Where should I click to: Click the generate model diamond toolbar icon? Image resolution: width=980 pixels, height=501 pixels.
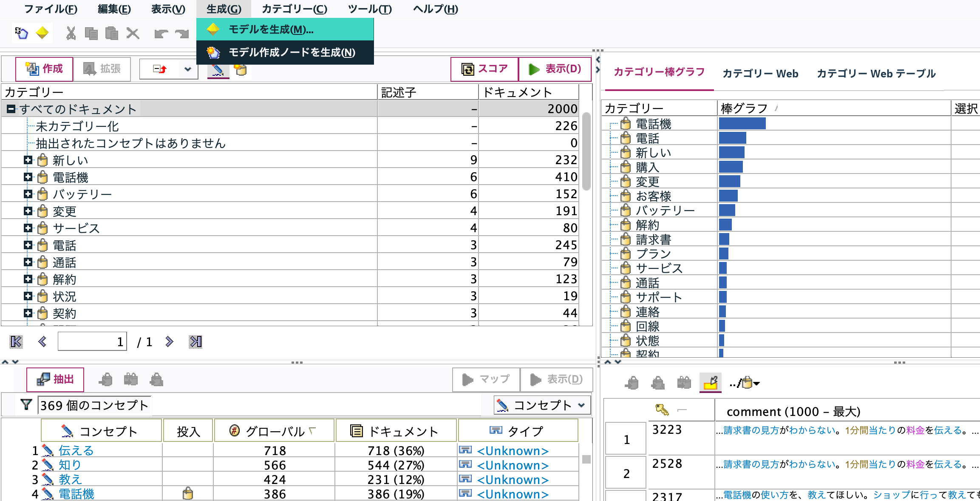(42, 33)
